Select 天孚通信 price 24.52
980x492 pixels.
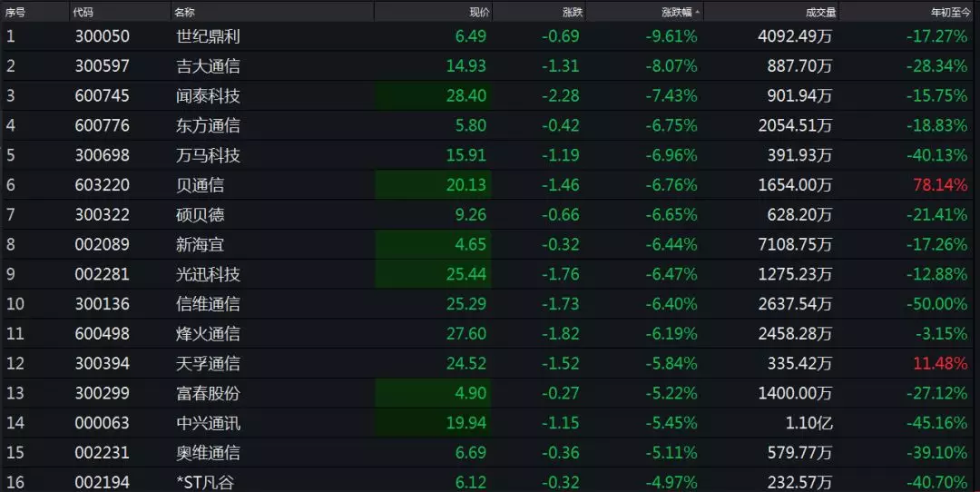point(466,363)
